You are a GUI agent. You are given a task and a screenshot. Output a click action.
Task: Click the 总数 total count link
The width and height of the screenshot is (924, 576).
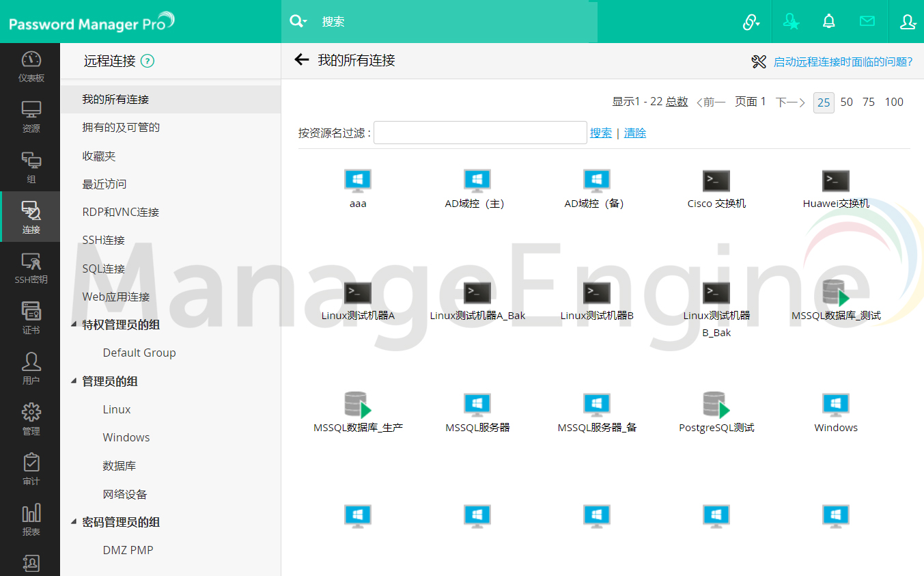(x=677, y=102)
